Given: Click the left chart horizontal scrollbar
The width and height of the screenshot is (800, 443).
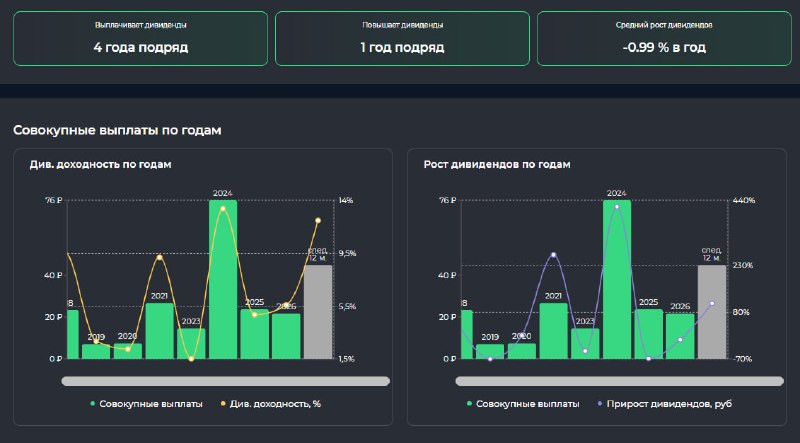Looking at the screenshot, I should pos(226,381).
